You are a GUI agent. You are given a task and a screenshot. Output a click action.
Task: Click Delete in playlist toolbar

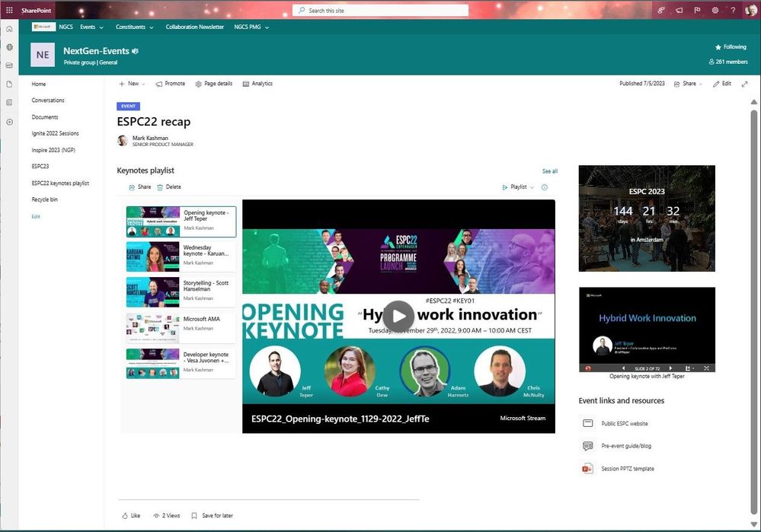point(169,187)
